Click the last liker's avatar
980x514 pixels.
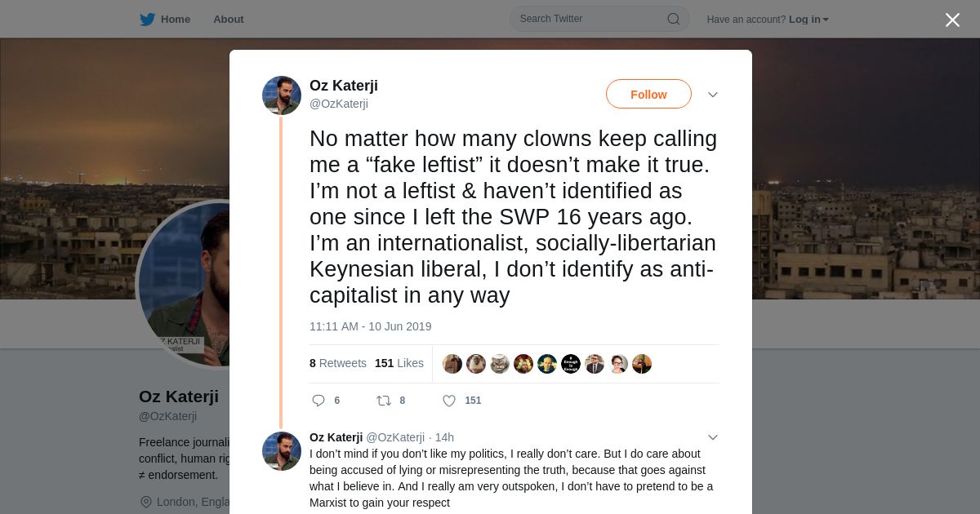(x=642, y=364)
